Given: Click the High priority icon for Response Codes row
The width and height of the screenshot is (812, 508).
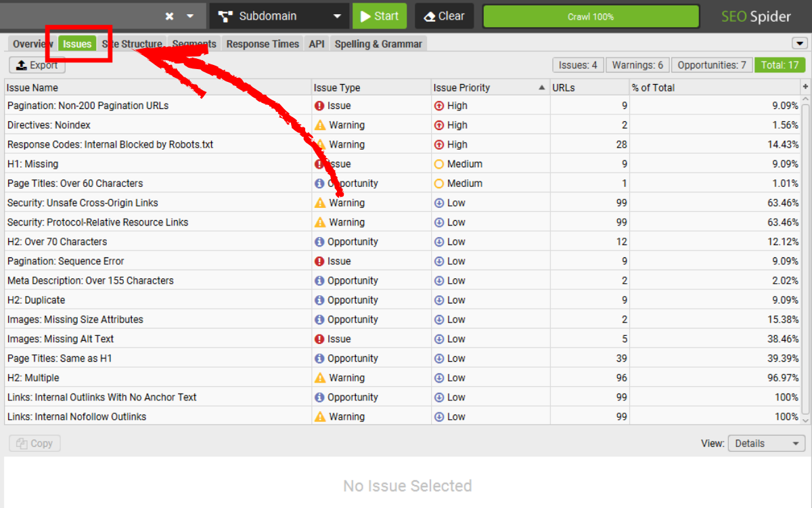Looking at the screenshot, I should 439,145.
